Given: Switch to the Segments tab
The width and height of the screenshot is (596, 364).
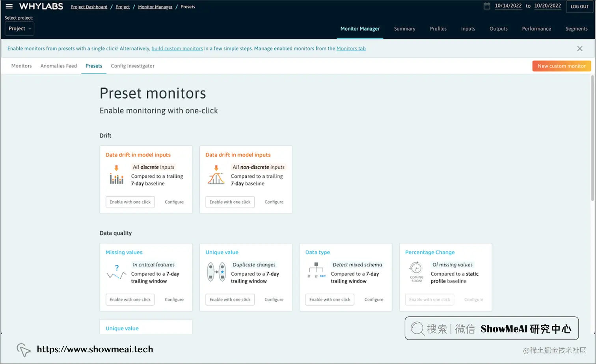Looking at the screenshot, I should (x=576, y=29).
